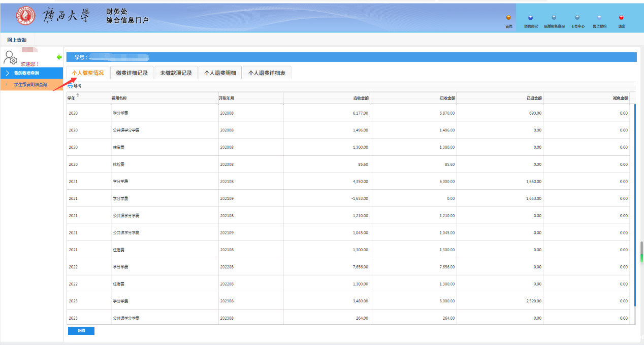
Task: Go to 卡号中心 in the top bar
Action: (577, 18)
